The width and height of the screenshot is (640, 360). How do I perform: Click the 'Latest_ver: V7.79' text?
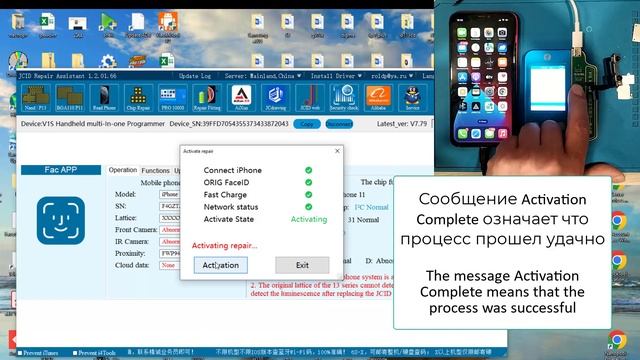pyautogui.click(x=402, y=124)
